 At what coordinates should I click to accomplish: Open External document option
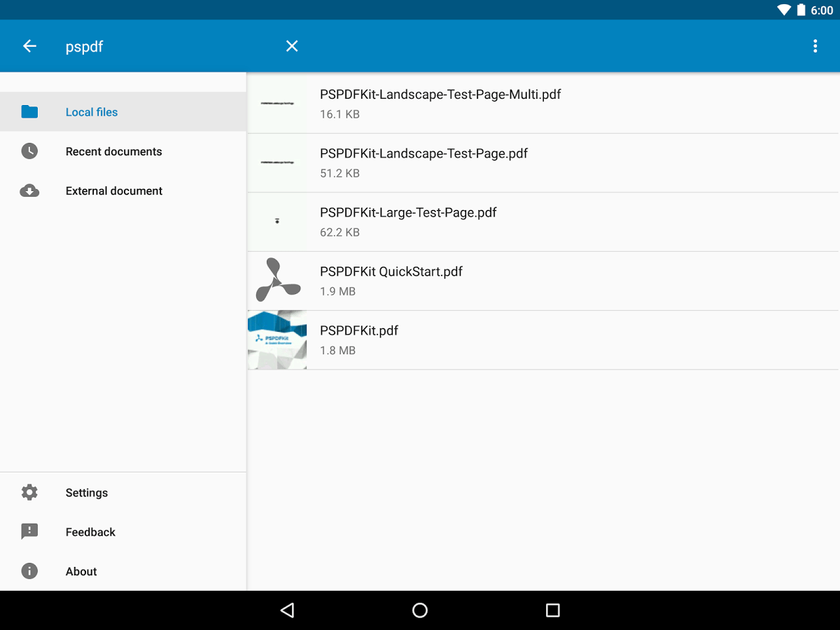123,190
